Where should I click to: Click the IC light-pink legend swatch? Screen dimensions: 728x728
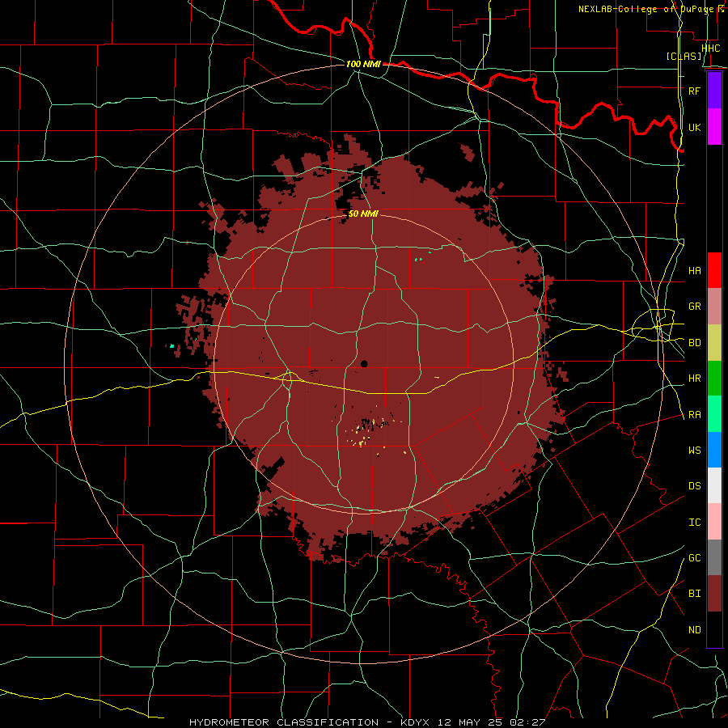tap(714, 522)
